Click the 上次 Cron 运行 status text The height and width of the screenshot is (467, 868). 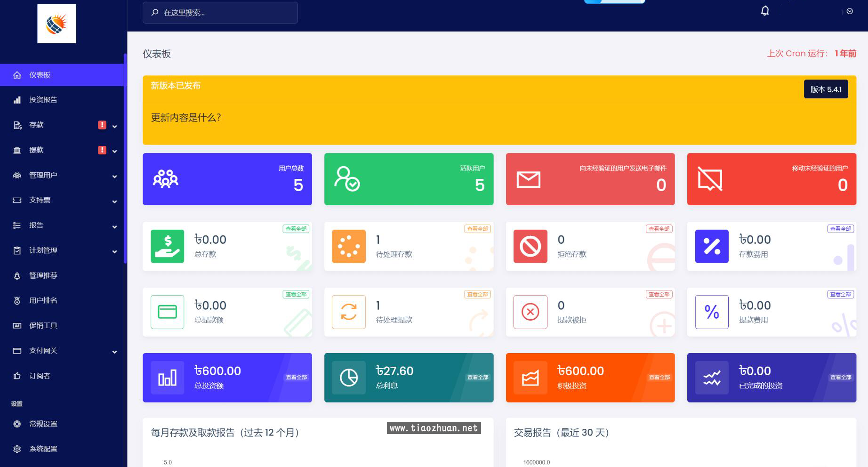click(x=812, y=54)
